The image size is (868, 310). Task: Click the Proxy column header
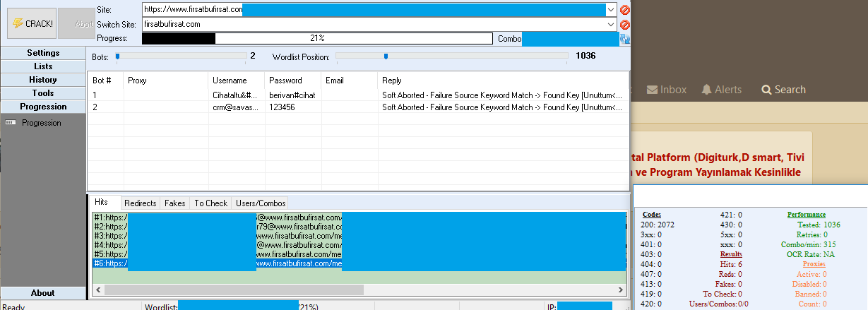point(166,81)
